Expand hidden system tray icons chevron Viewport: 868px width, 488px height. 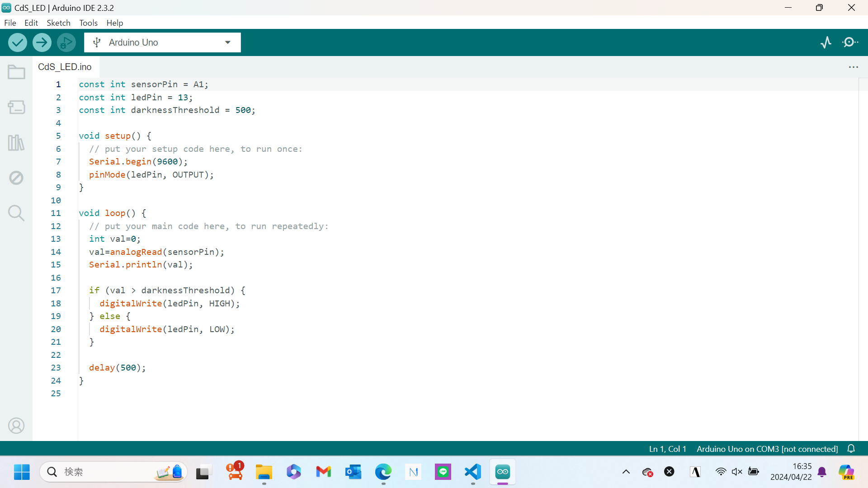pyautogui.click(x=626, y=472)
